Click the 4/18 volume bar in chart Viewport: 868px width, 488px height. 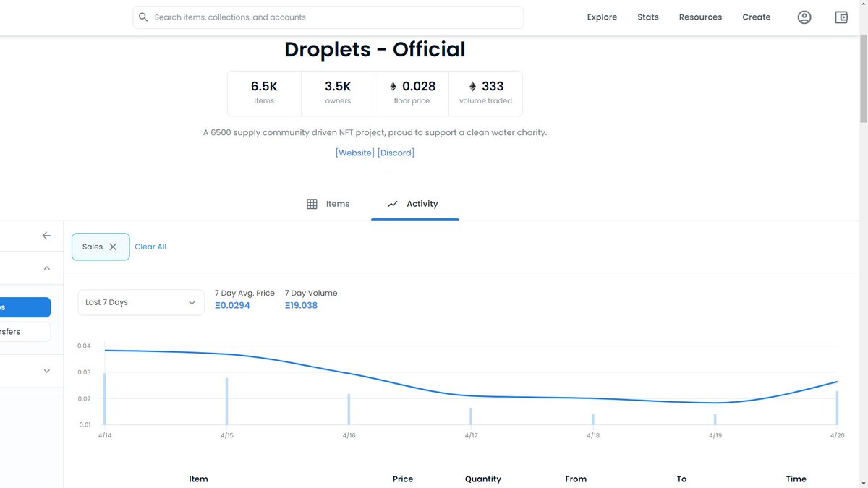coord(593,419)
